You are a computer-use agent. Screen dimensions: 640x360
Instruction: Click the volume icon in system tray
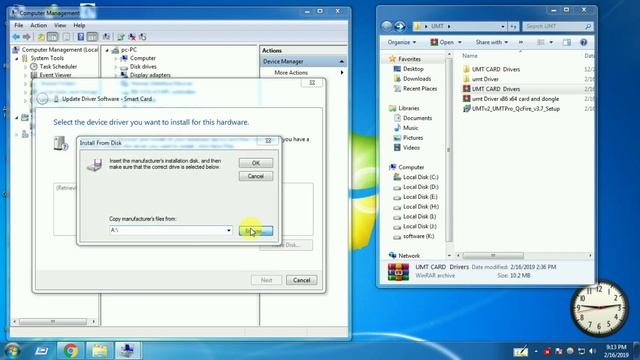592,351
